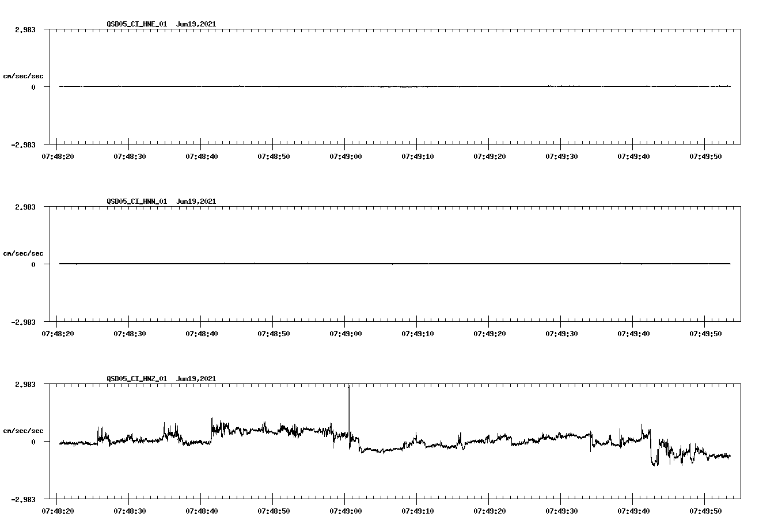
Task: Click the zero axis label of HNE plot
Action: [x=33, y=87]
